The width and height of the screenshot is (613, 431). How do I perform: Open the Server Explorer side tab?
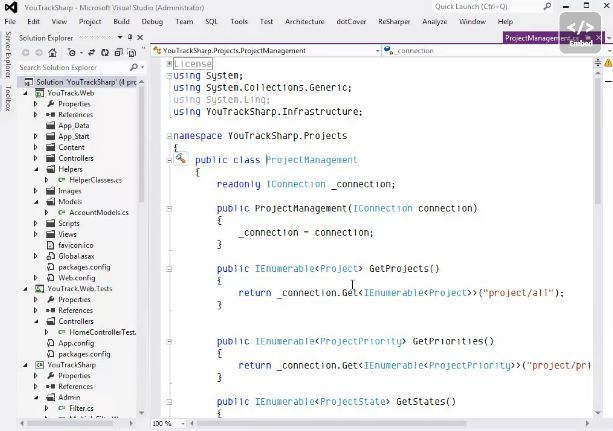pos(8,55)
